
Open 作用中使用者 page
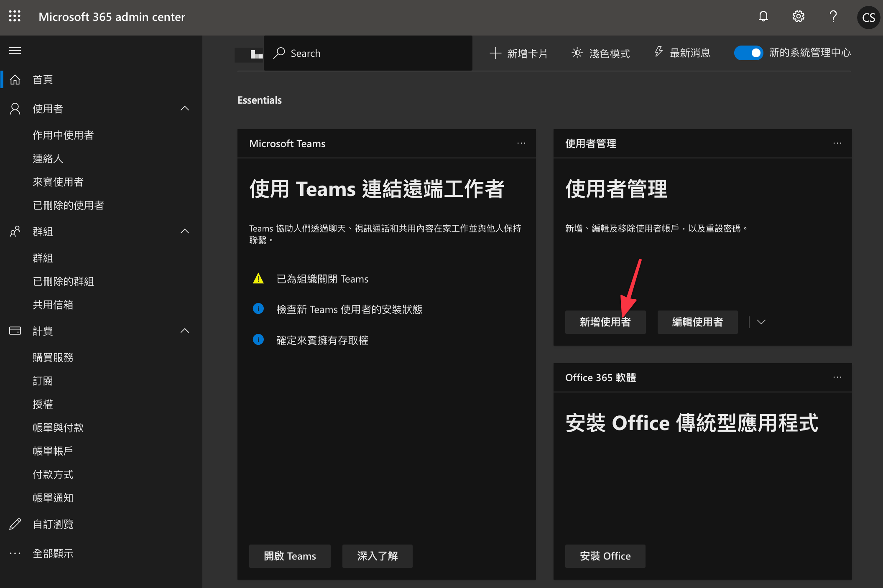coord(63,135)
